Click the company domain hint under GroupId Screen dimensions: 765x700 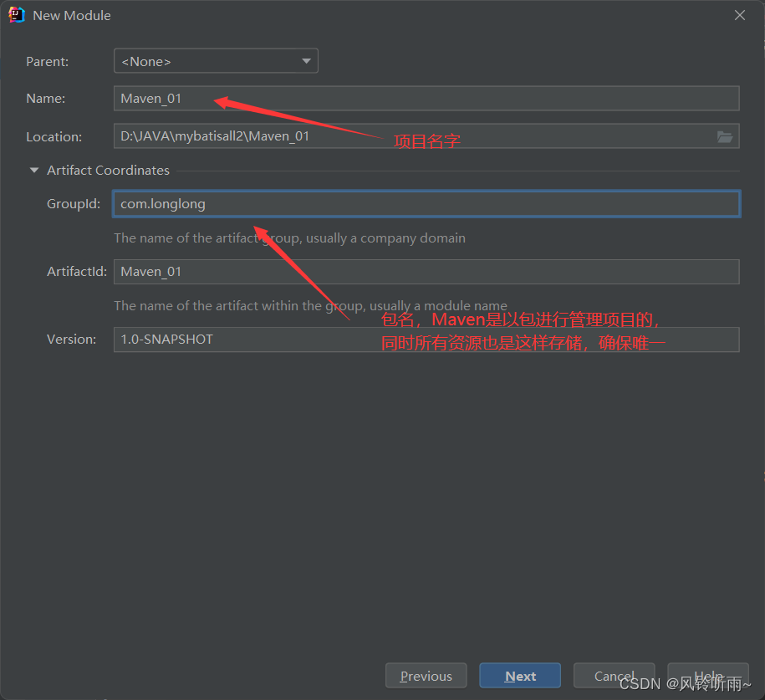pos(289,238)
